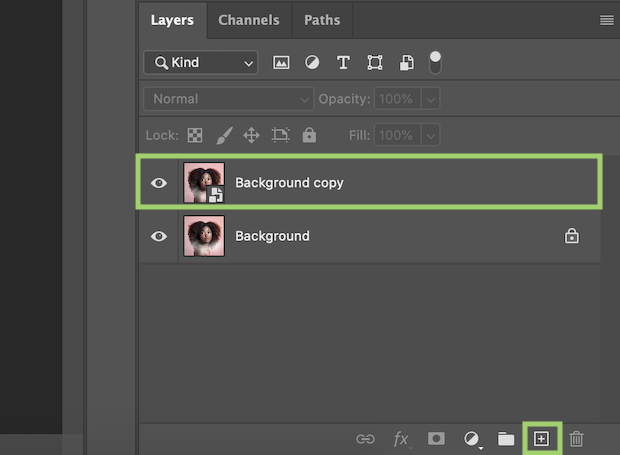The width and height of the screenshot is (620, 455).
Task: Click the Background layer lock icon
Action: [571, 236]
